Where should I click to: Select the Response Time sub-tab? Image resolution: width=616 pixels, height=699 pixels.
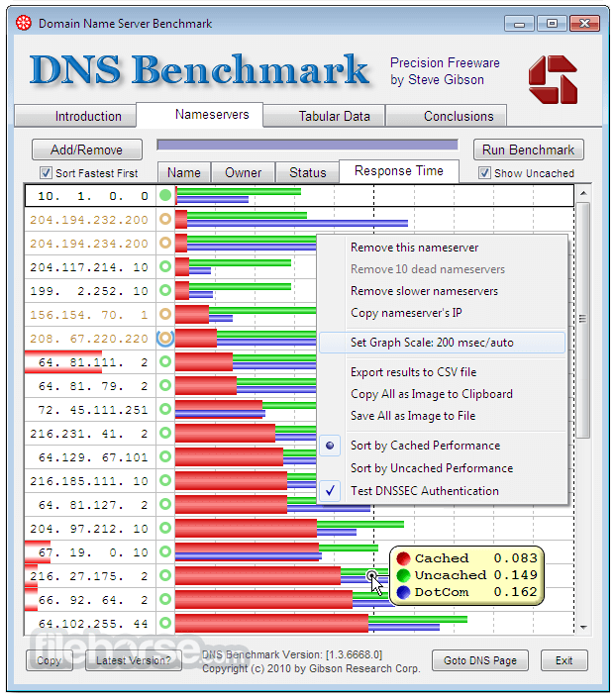[x=399, y=171]
